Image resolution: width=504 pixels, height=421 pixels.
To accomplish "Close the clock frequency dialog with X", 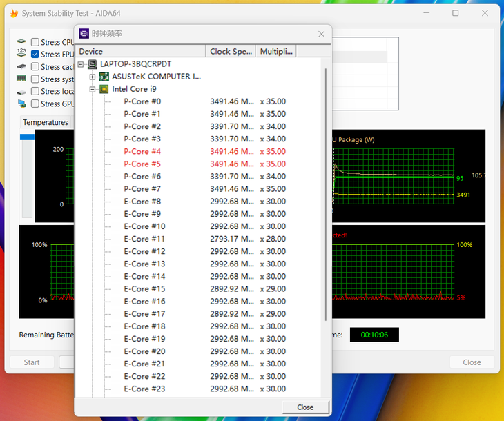I will click(x=321, y=34).
